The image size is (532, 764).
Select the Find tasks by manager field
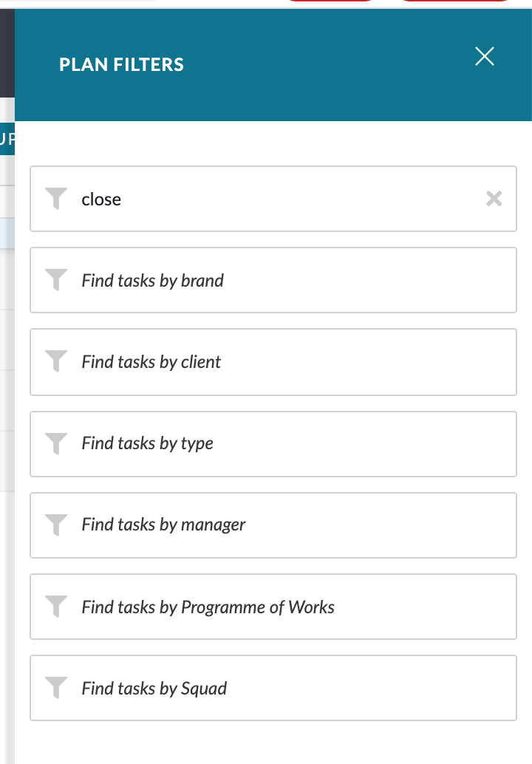273,525
